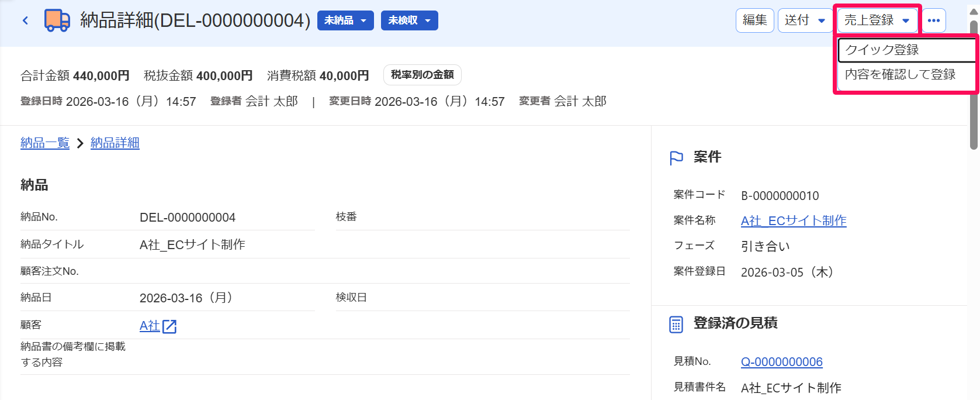Screen dimensions: 980x400
Task: Click the 消費税額 40,000円 text
Action: point(318,76)
